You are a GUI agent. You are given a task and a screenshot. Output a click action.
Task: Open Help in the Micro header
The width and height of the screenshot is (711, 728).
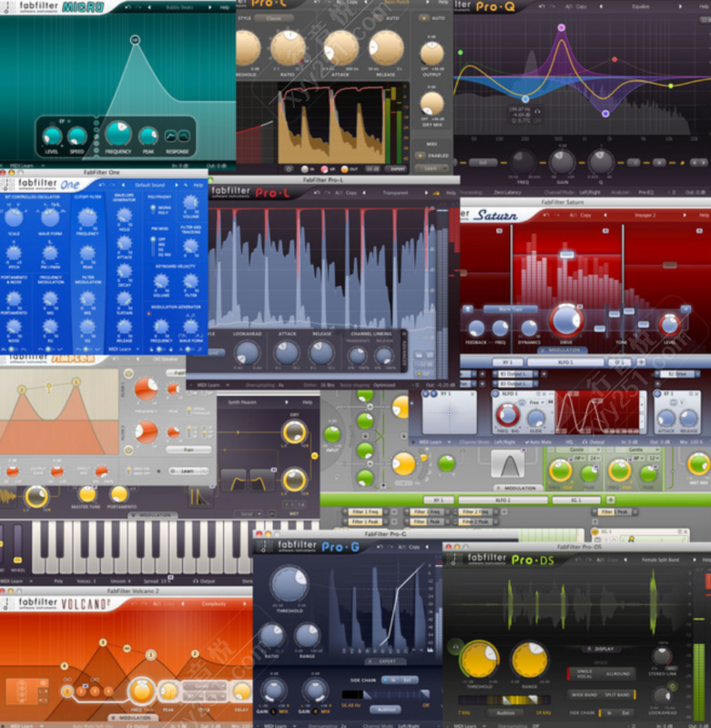click(225, 7)
